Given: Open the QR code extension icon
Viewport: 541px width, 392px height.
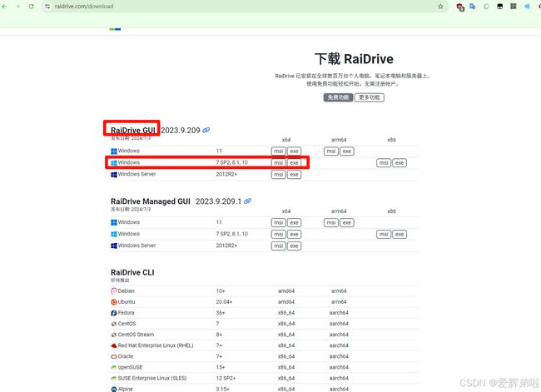Looking at the screenshot, I should (x=514, y=6).
